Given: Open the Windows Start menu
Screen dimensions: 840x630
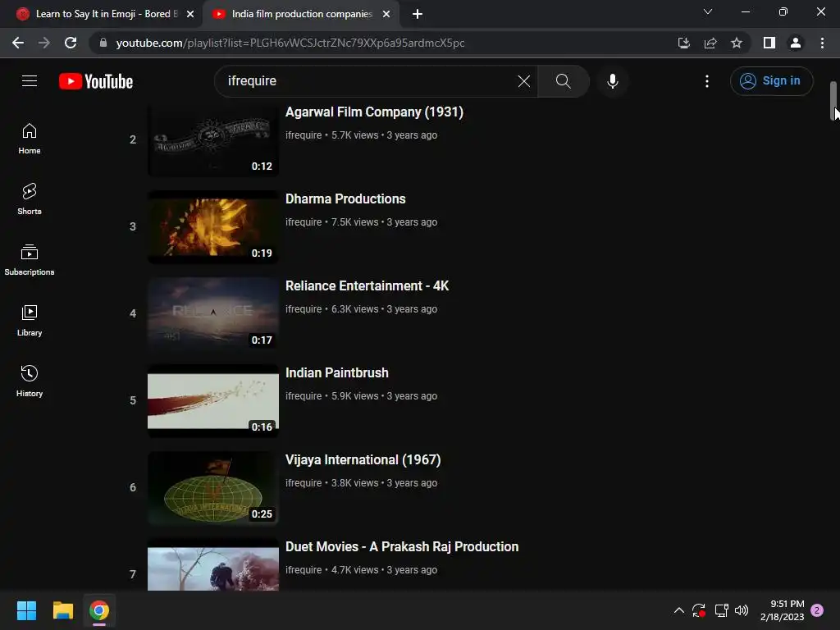Looking at the screenshot, I should [x=26, y=610].
